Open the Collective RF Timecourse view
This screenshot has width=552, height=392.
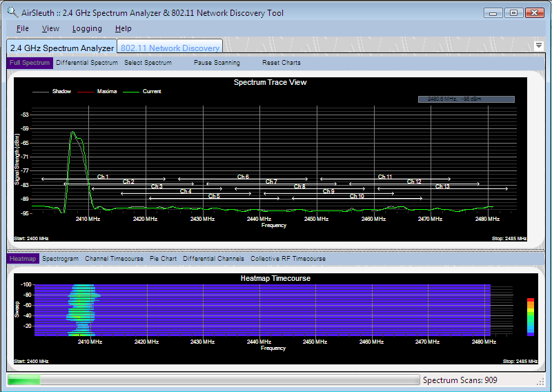[288, 259]
